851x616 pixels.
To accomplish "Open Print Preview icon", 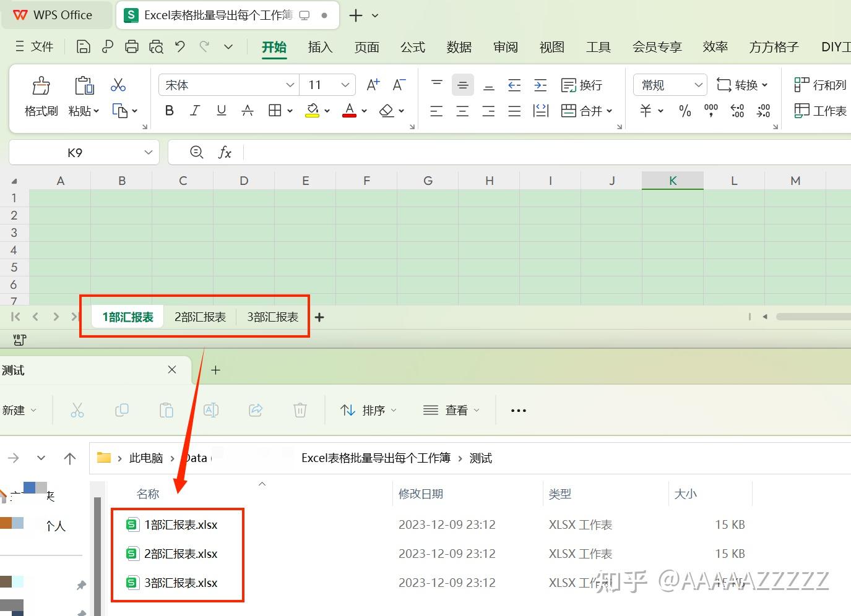I will tap(156, 46).
